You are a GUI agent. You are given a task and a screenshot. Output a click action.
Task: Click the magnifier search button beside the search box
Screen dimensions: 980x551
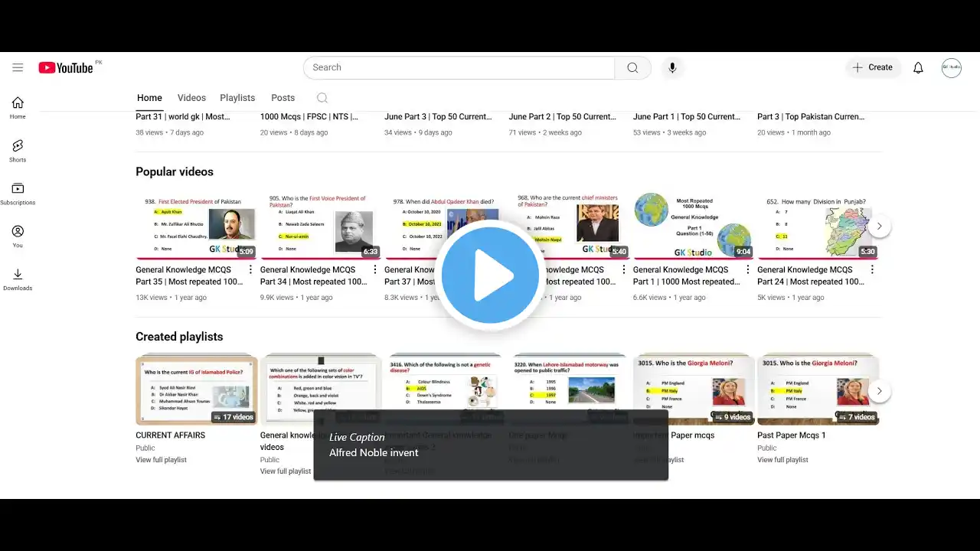point(632,67)
